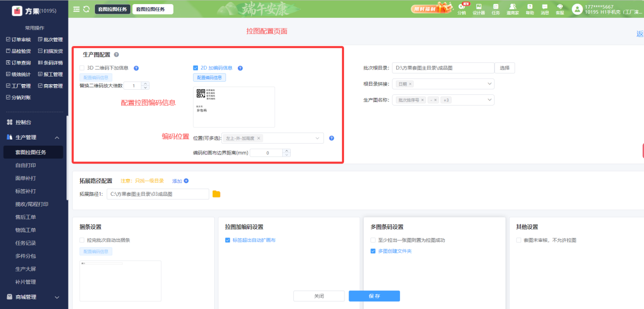Click the 拓展路径1 path input field

tap(158, 194)
